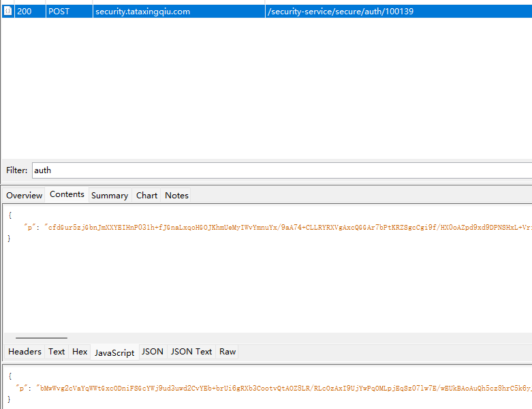The image size is (532, 409).
Task: Switch to the JSON view tab
Action: [153, 352]
